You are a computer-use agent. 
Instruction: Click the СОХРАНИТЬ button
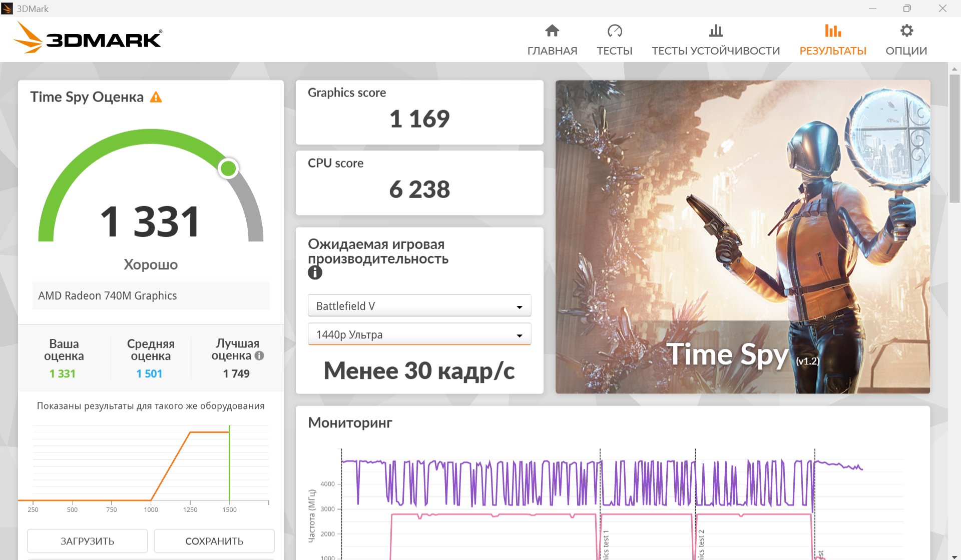(x=214, y=541)
